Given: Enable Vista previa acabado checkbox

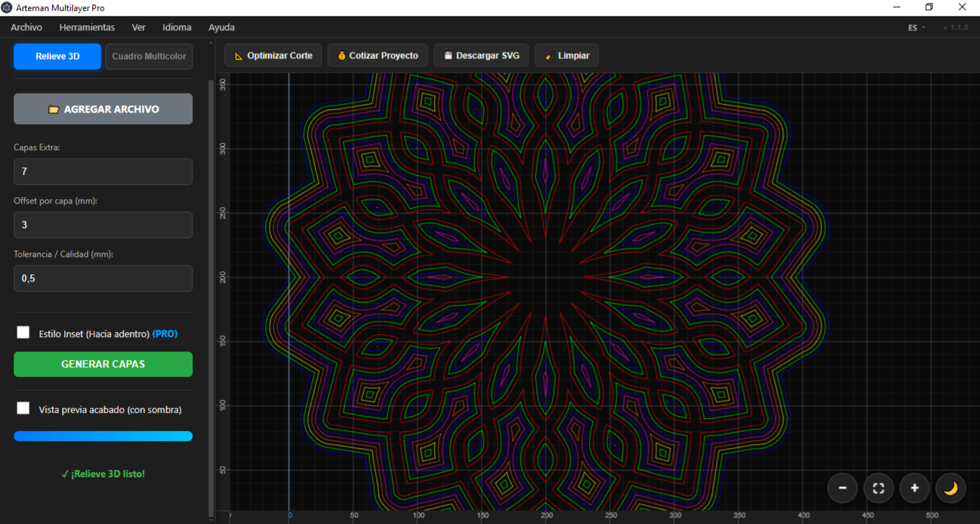Looking at the screenshot, I should [24, 409].
